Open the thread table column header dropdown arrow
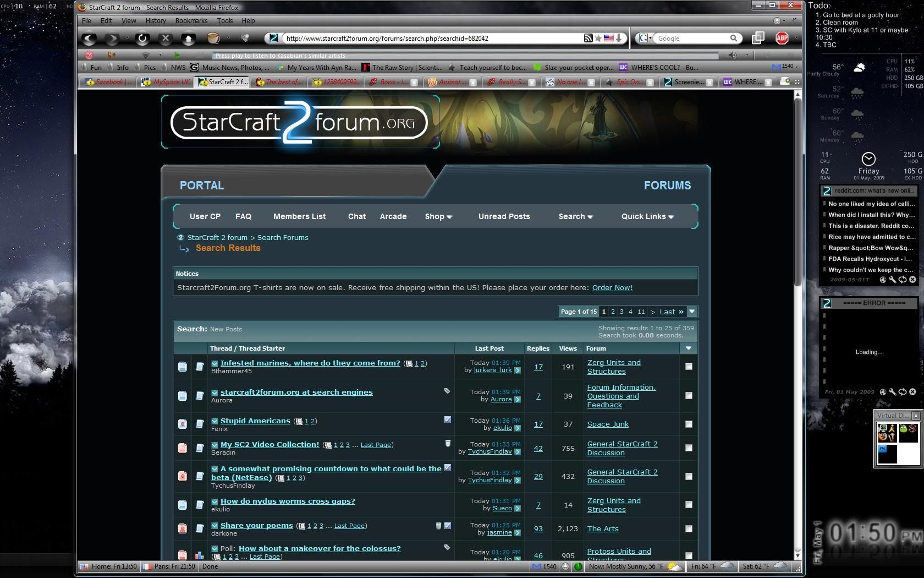Viewport: 924px width, 578px height. click(688, 348)
